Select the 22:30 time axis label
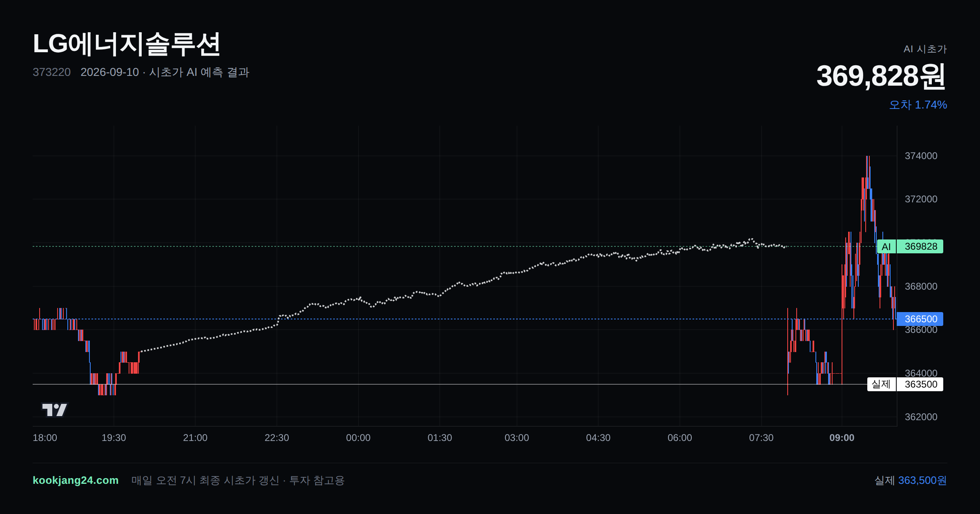The height and width of the screenshot is (514, 980). [277, 438]
